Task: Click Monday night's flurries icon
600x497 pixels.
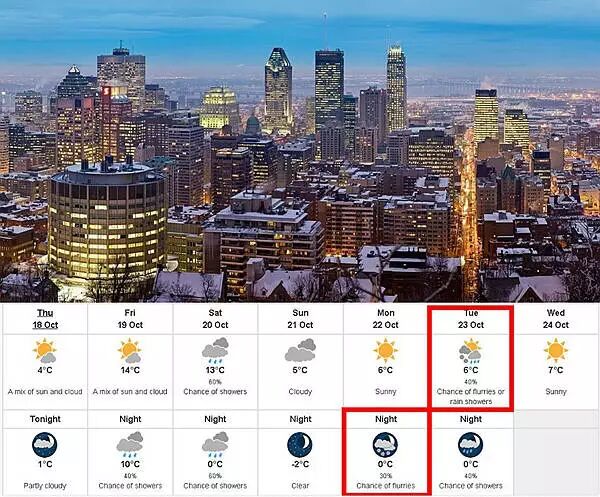Action: tap(385, 445)
